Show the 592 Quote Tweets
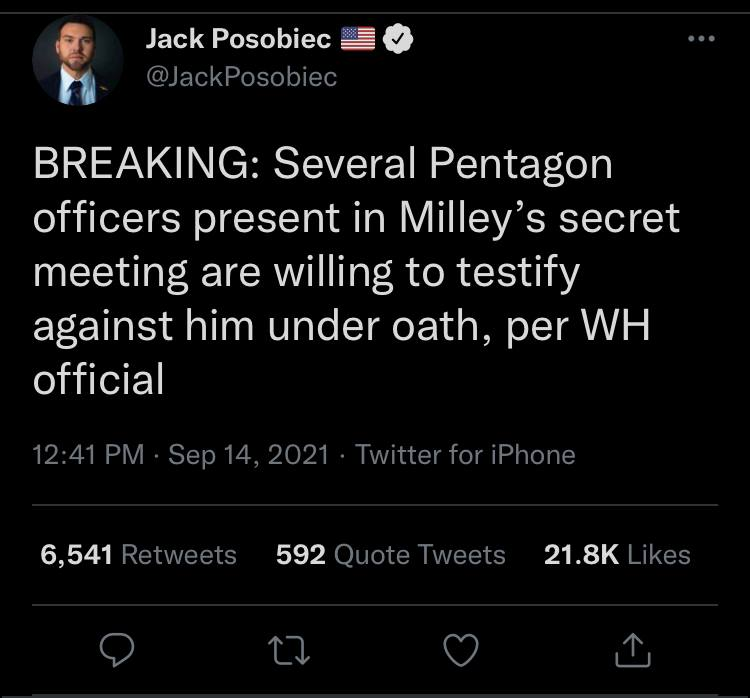Viewport: 750px width, 698px height. (x=390, y=554)
